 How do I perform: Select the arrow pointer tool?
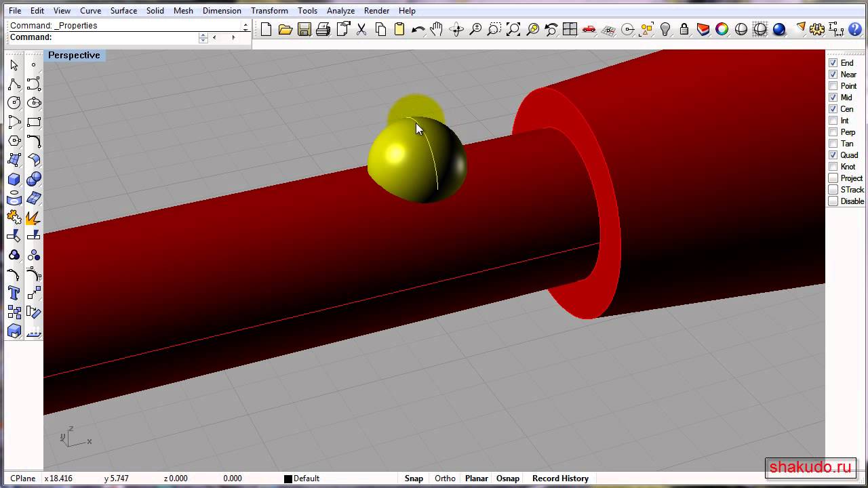tap(14, 65)
